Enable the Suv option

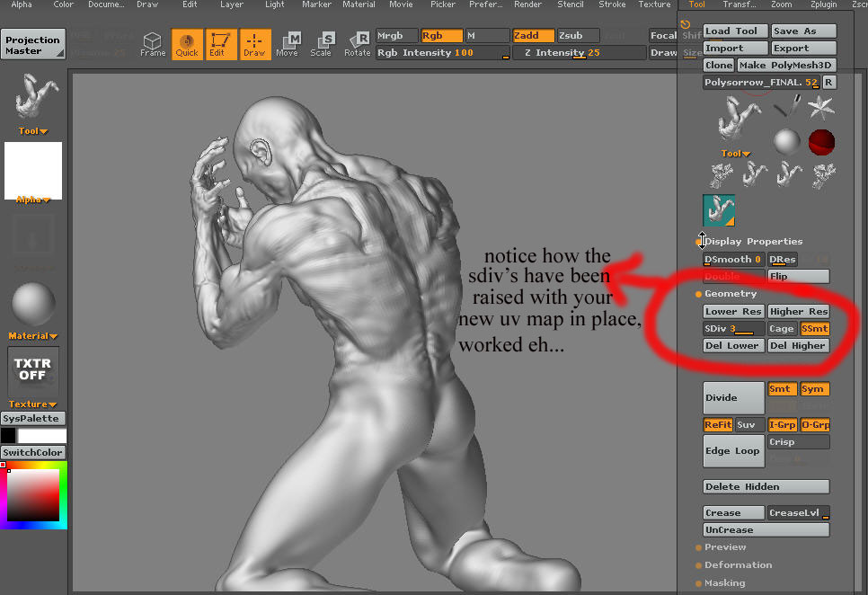pyautogui.click(x=749, y=424)
